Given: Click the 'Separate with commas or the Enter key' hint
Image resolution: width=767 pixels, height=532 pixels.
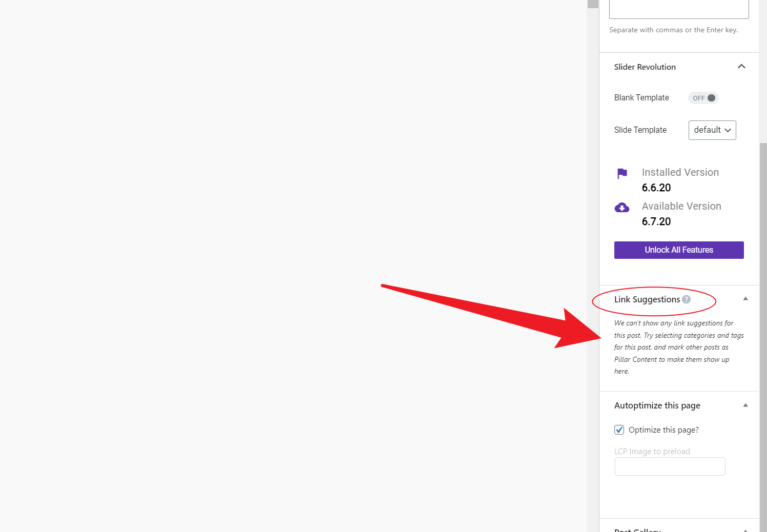Looking at the screenshot, I should coord(674,30).
